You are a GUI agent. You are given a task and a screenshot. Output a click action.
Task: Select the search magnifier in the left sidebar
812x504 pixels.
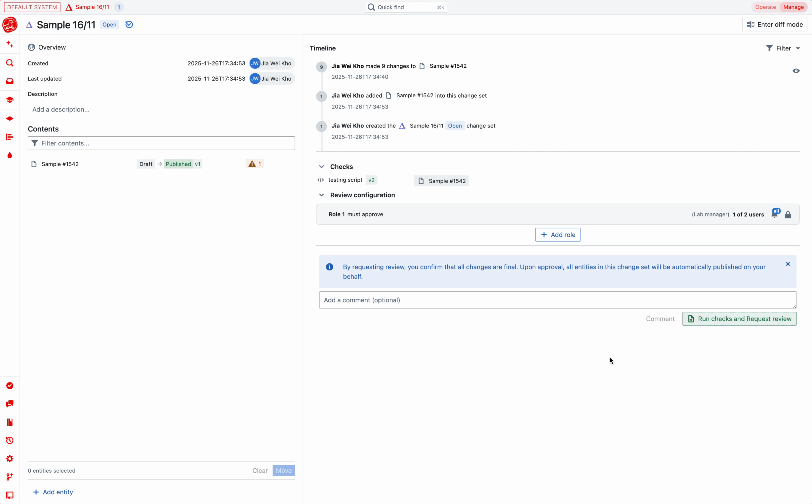click(10, 63)
